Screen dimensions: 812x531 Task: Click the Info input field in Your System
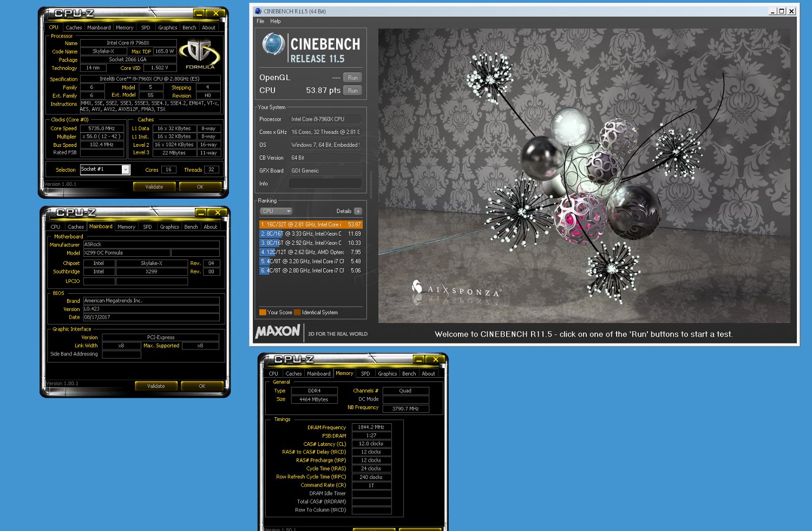325,184
